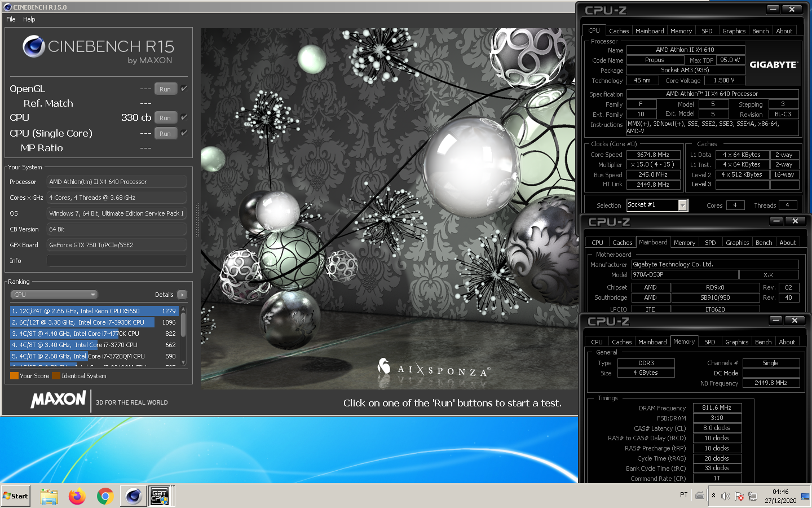812x508 pixels.
Task: Open the on-screen keyboard tray icon
Action: coord(700,496)
